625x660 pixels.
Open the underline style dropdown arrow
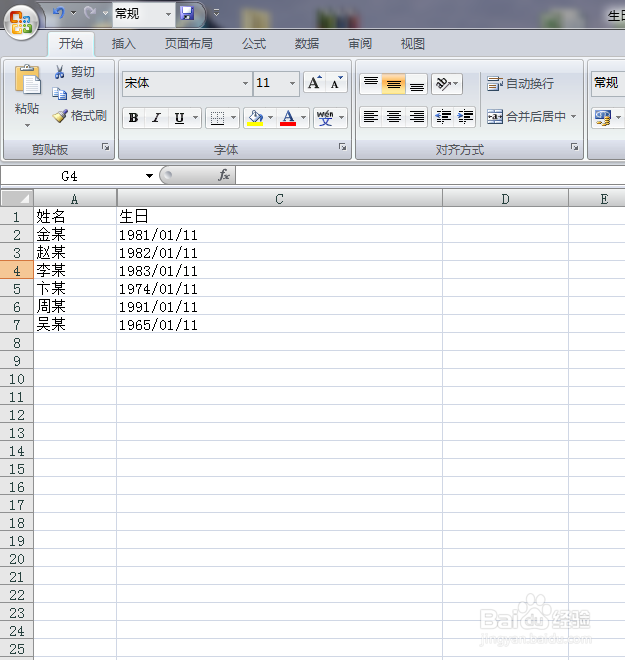(195, 118)
